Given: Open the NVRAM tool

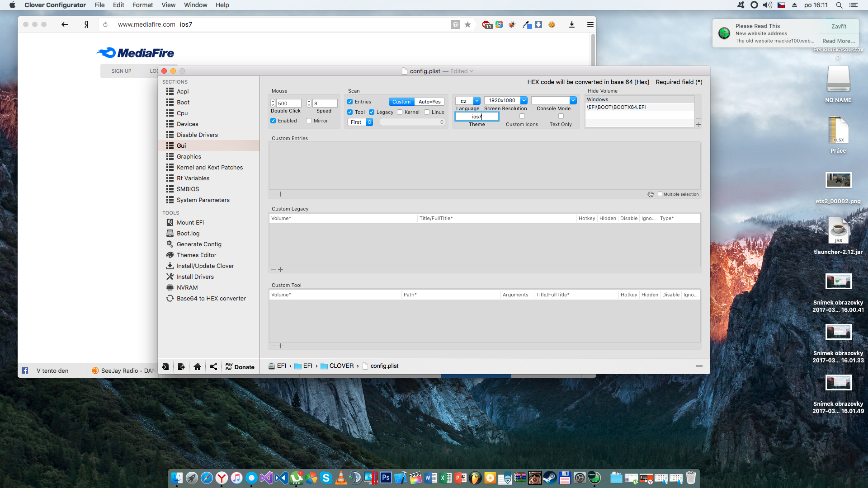Looking at the screenshot, I should (x=187, y=287).
